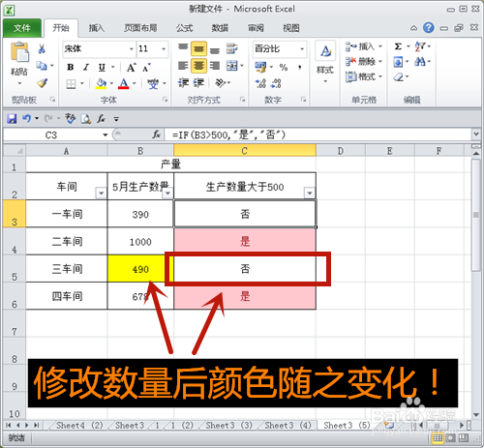This screenshot has width=484, height=448.
Task: Click the Clear eraser icon
Action: coord(399,76)
